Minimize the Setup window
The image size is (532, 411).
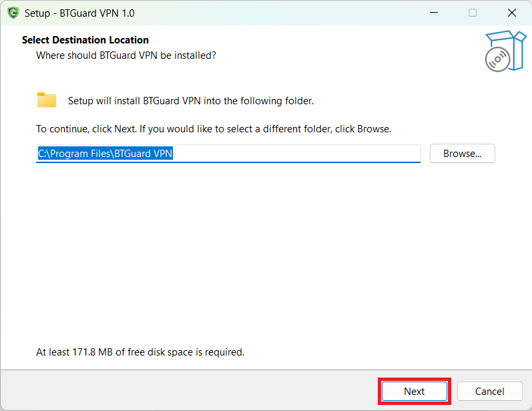[x=433, y=13]
